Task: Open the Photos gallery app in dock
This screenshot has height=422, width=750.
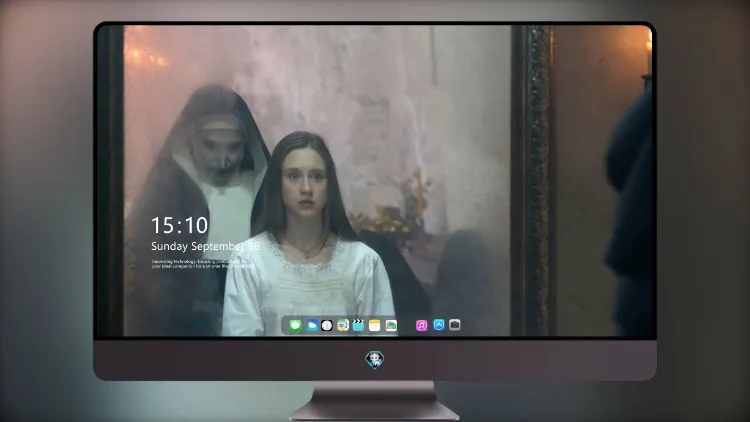Action: click(391, 325)
